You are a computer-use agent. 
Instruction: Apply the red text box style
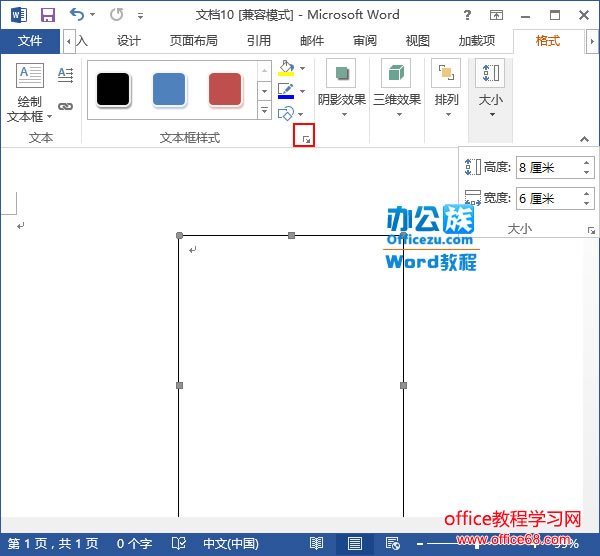tap(225, 90)
